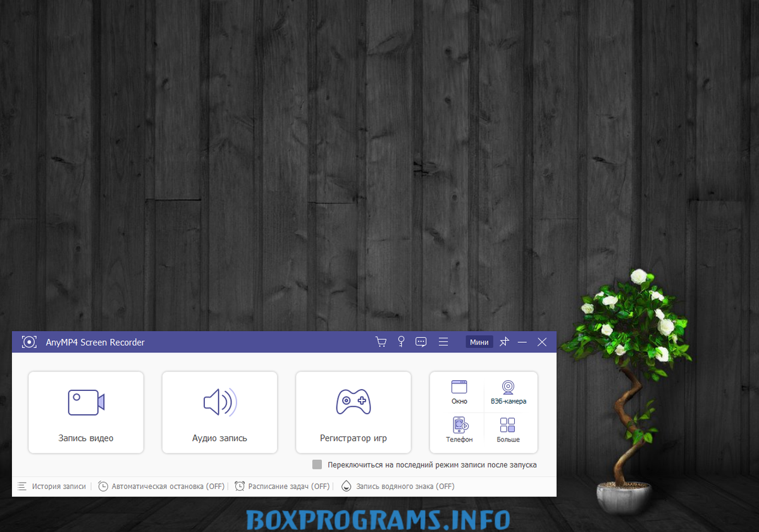Open the Больше options grid
759x532 pixels.
(508, 430)
